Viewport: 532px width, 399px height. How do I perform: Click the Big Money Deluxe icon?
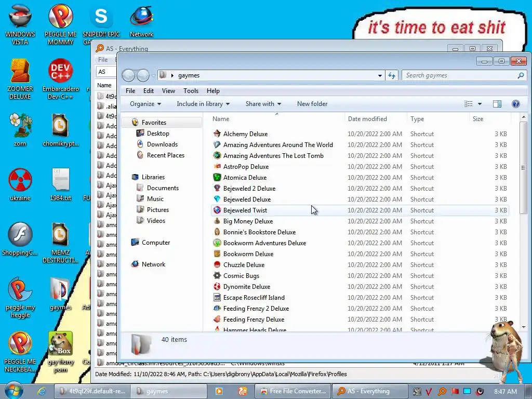[217, 221]
